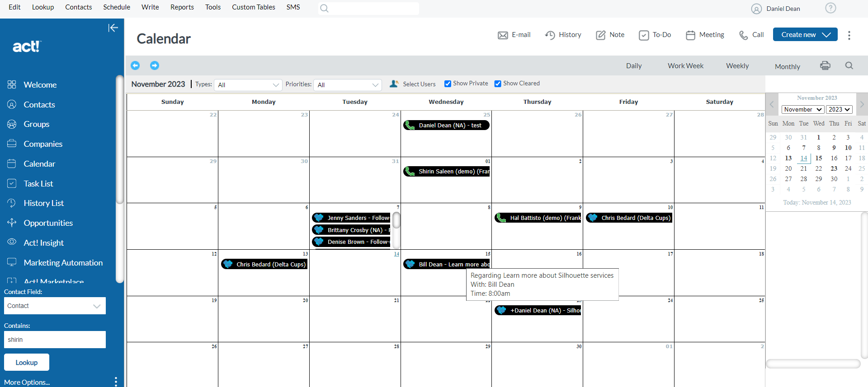Print the calendar
Image resolution: width=868 pixels, height=387 pixels.
[825, 65]
